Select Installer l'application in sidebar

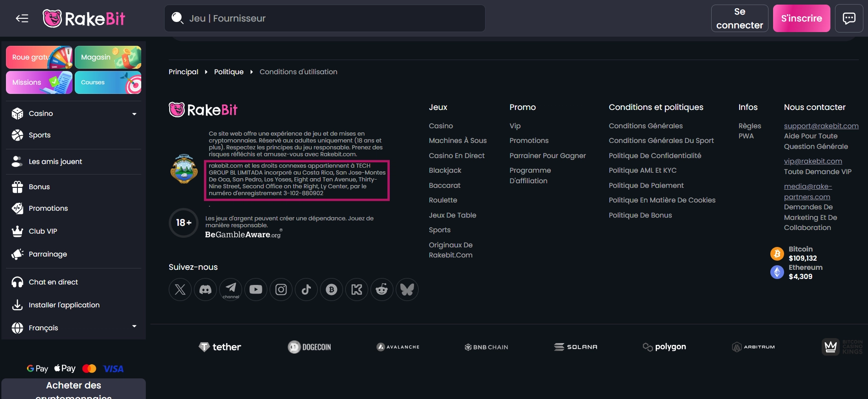[x=74, y=305]
